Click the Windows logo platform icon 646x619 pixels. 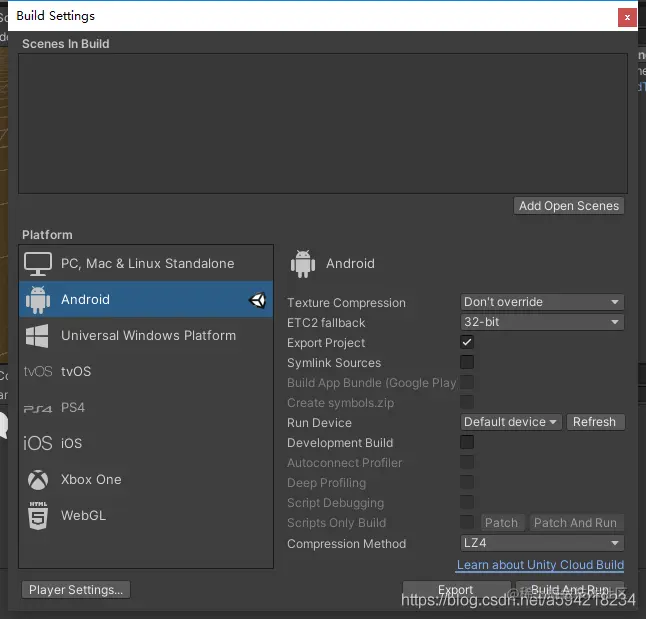point(37,336)
